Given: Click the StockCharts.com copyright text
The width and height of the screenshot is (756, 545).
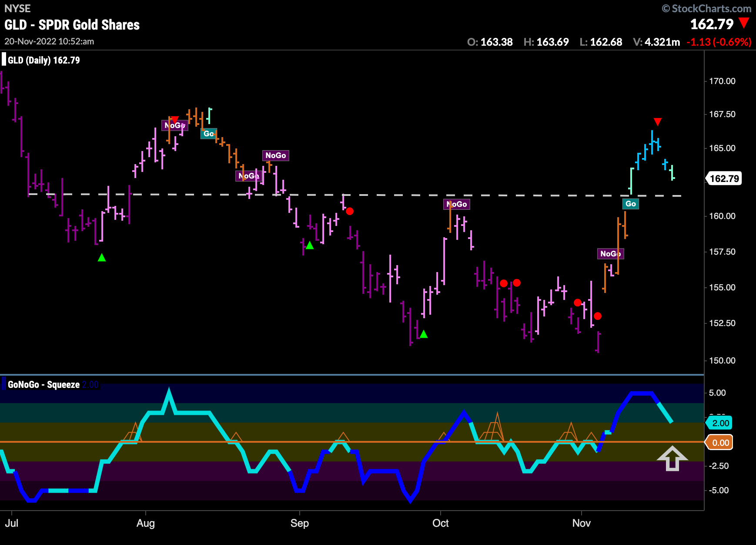Looking at the screenshot, I should pyautogui.click(x=707, y=8).
